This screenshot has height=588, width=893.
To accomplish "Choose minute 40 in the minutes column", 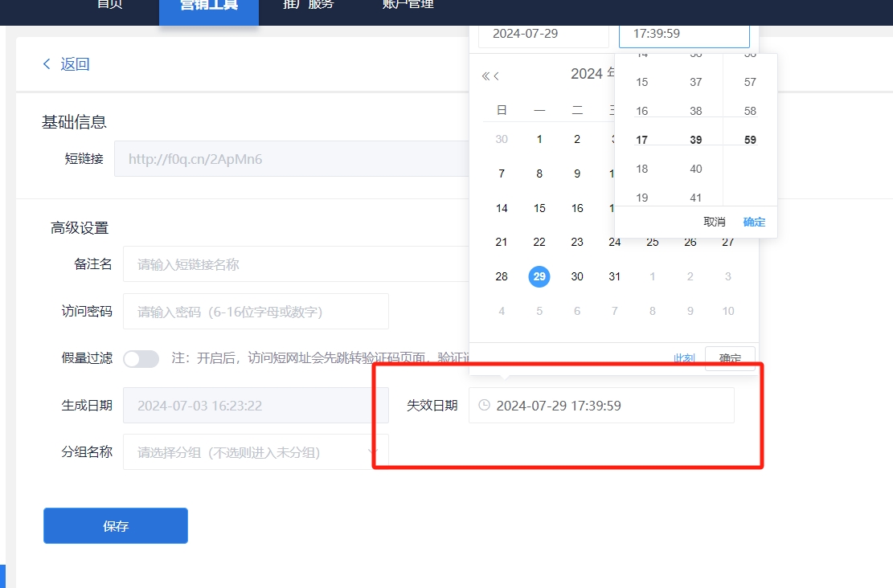I will click(x=696, y=169).
